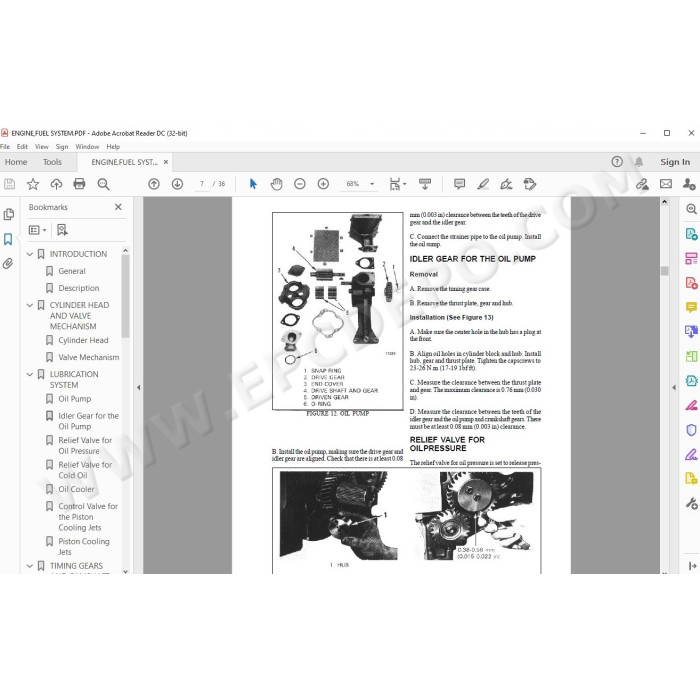This screenshot has height=700, width=700.
Task: Share a link to file icon
Action: pyautogui.click(x=642, y=184)
